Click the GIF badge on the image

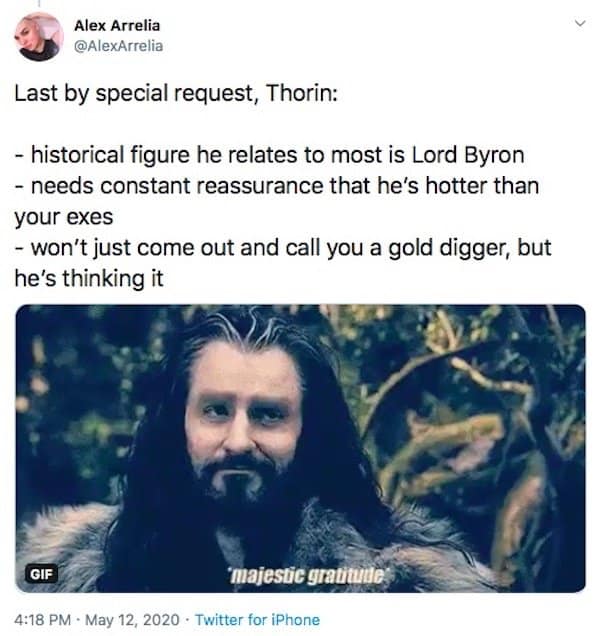point(41,574)
